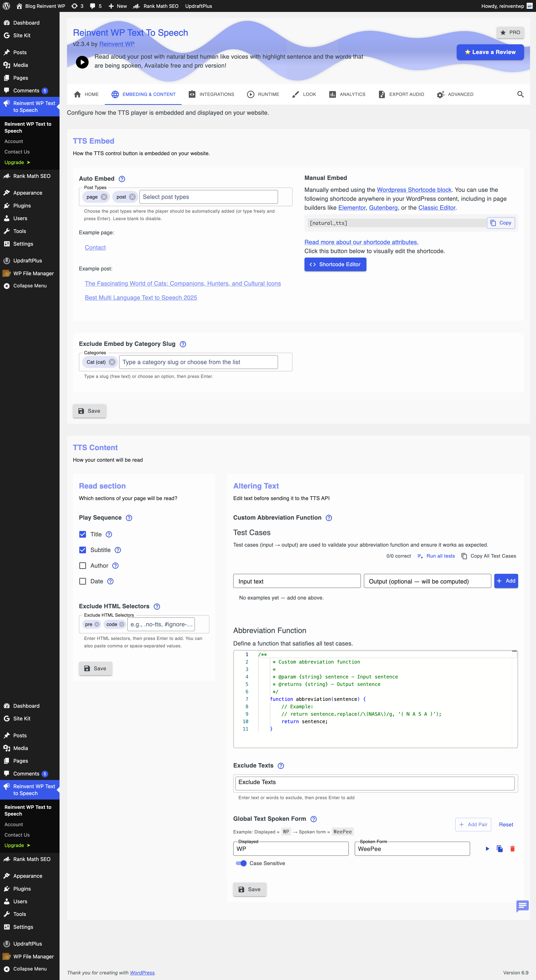This screenshot has width=536, height=980.
Task: Duplicate the WP spoken form pair with copy icon
Action: [500, 848]
